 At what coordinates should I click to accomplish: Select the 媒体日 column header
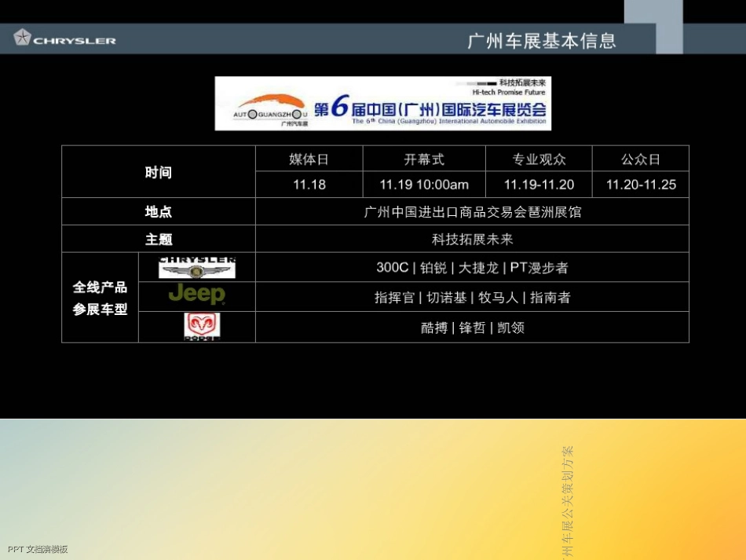click(309, 159)
